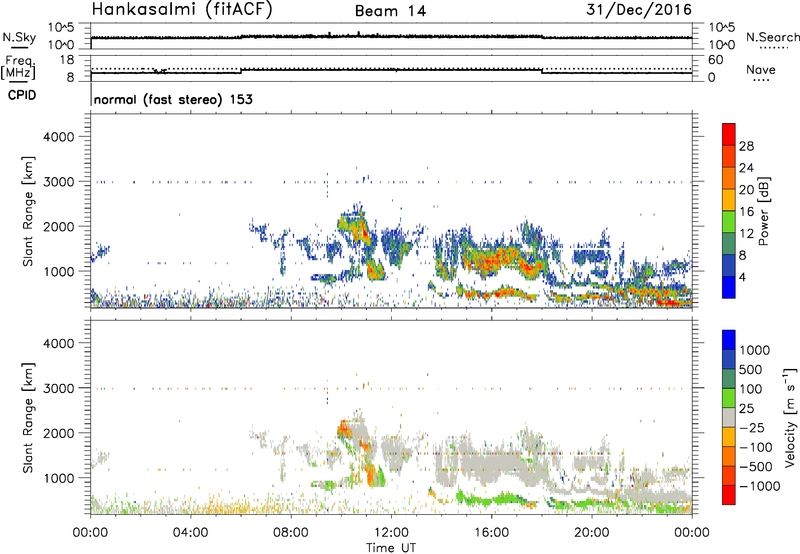Select Slant Range [km] label of velocity panel
Viewport: 800px width, 554px height.
click(28, 418)
